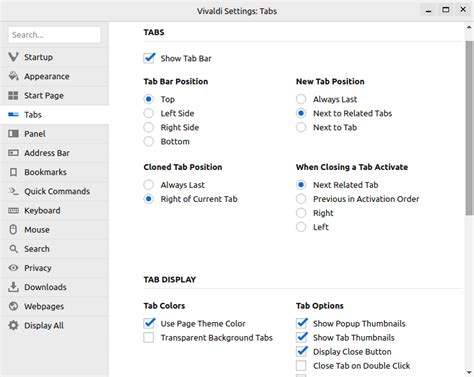
Task: Uncheck Show Tab Bar checkbox
Action: coord(149,58)
